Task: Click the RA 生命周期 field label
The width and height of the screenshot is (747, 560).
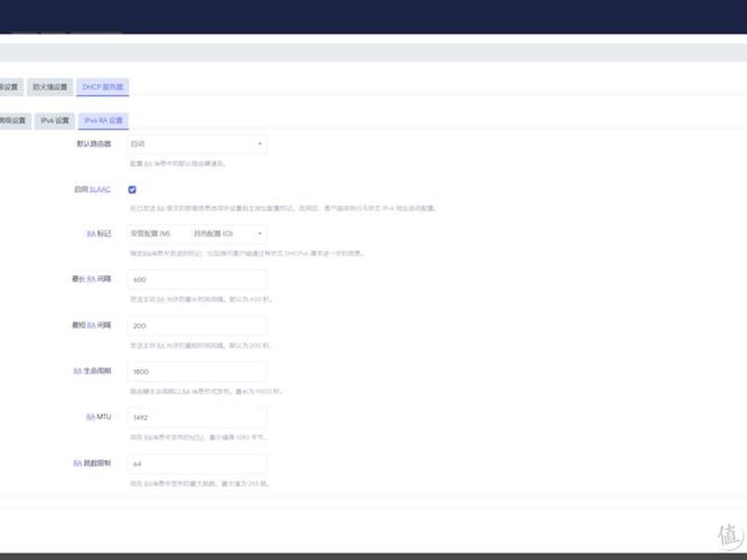Action: coord(92,371)
